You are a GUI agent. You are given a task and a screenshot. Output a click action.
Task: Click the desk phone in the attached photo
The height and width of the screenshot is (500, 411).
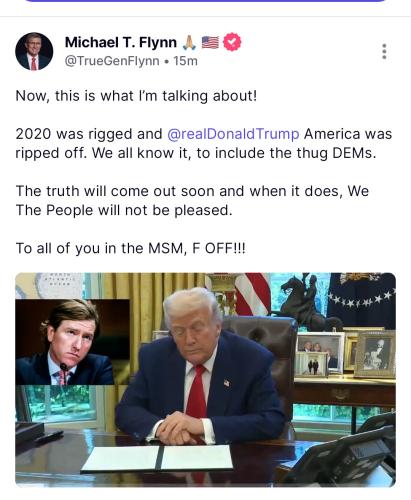(x=347, y=453)
